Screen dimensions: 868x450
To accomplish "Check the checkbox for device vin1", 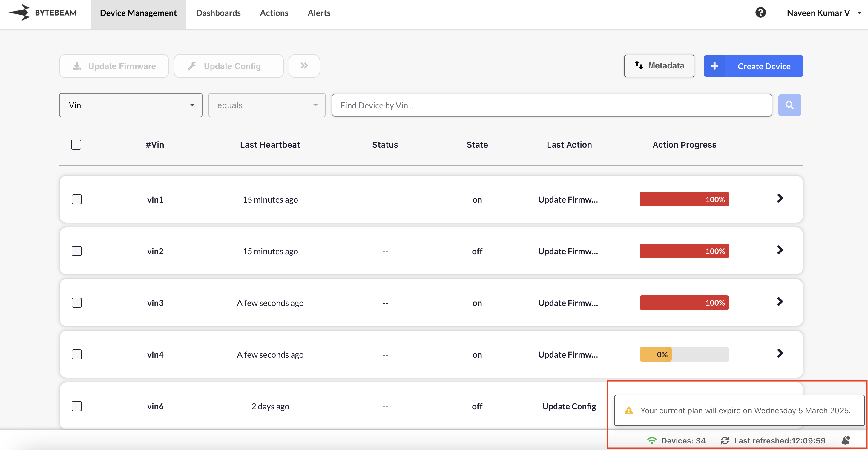I will 77,199.
